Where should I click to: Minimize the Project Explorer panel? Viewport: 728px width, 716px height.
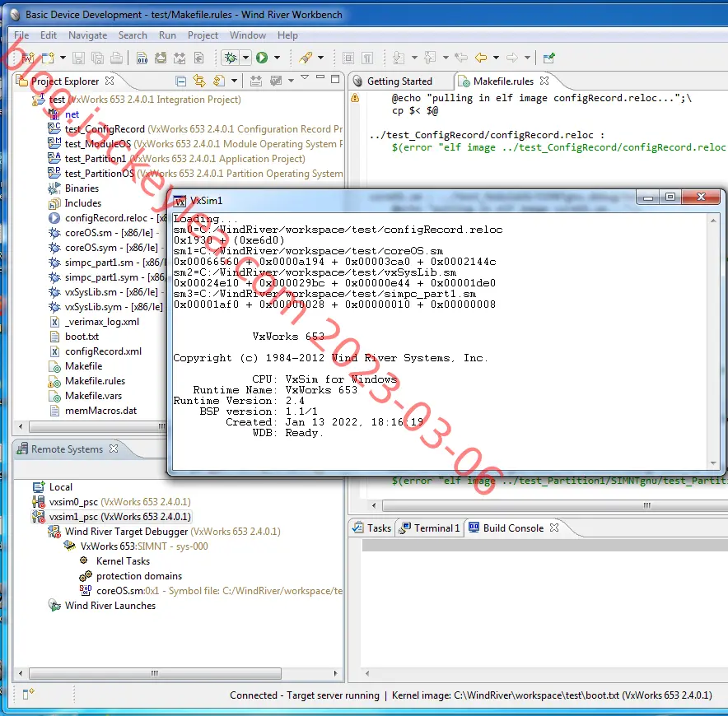pos(320,77)
